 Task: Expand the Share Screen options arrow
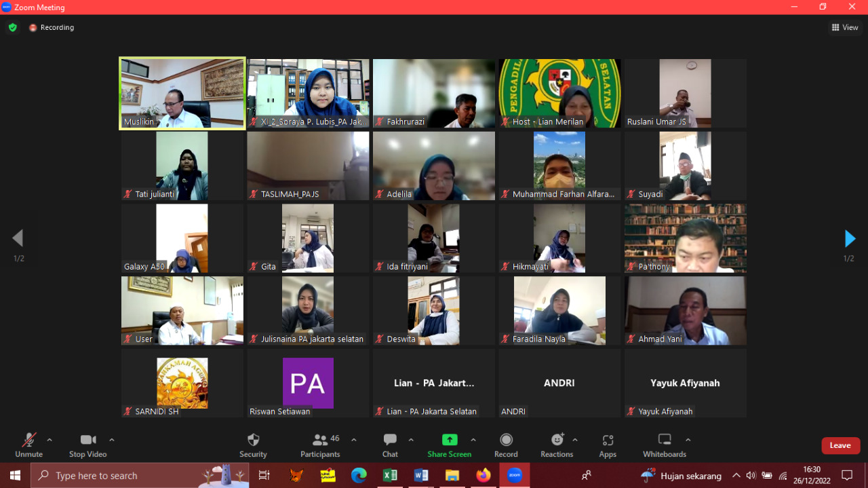pyautogui.click(x=473, y=440)
